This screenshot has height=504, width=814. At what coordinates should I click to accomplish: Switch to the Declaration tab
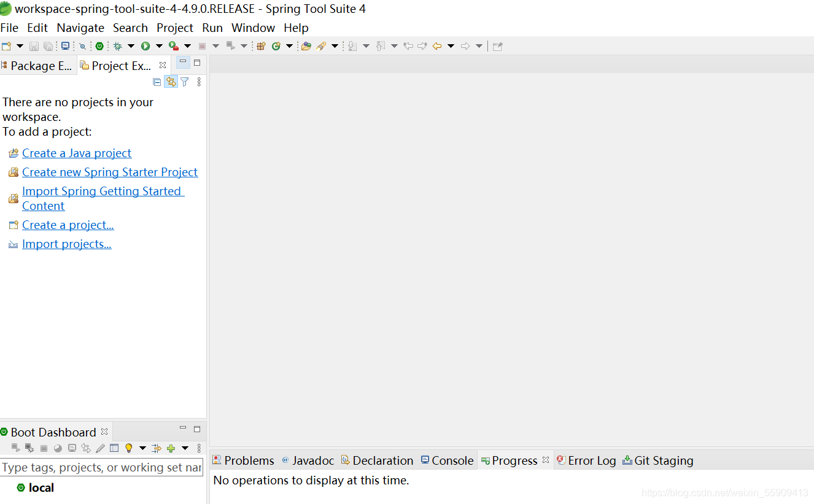tap(377, 460)
